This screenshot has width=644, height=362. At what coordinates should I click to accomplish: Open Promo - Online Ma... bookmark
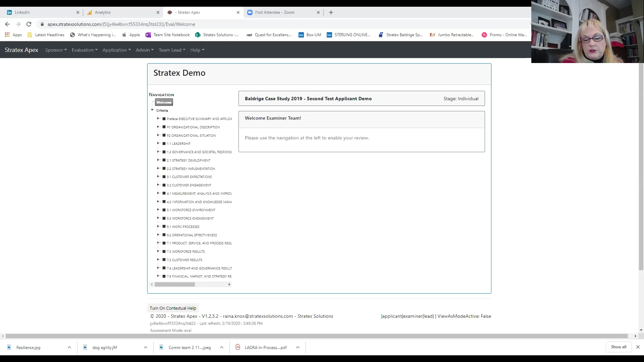[x=504, y=35]
